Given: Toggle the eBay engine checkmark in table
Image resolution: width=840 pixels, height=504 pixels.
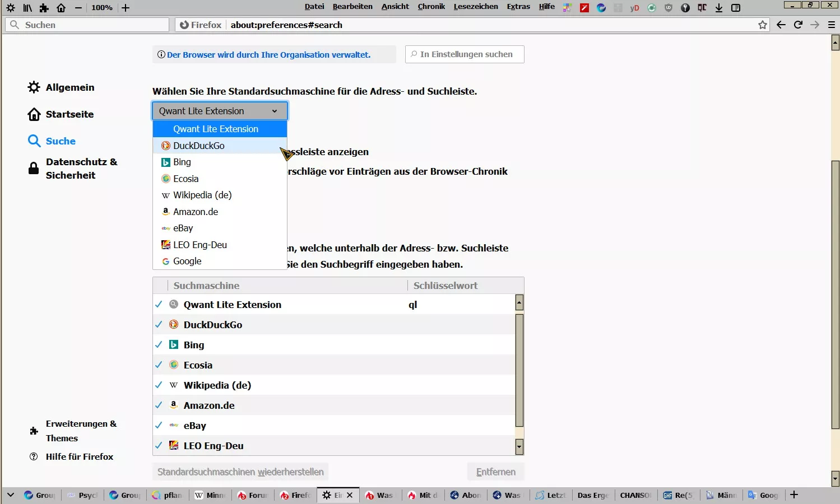Looking at the screenshot, I should pyautogui.click(x=159, y=426).
